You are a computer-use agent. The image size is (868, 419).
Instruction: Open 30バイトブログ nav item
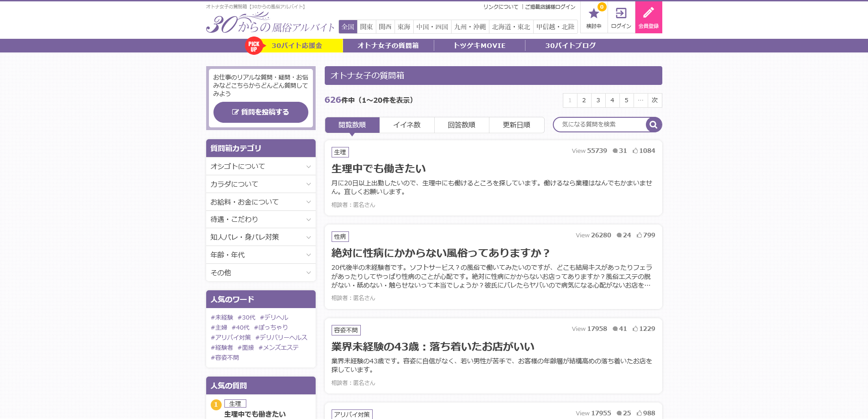571,46
